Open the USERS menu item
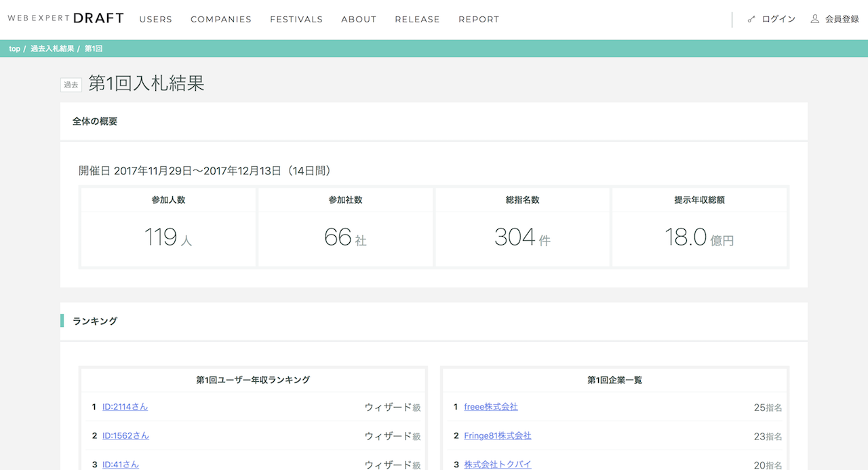 point(155,20)
